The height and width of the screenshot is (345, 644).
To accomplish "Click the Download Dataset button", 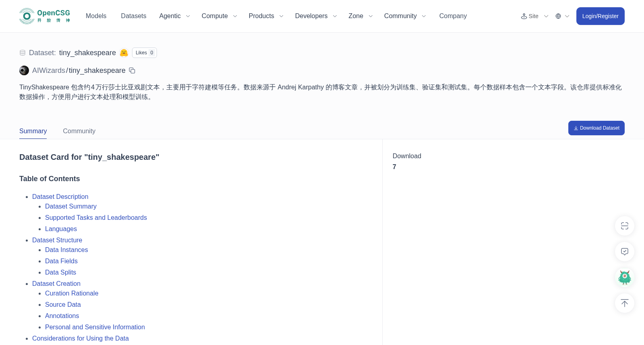I will [597, 128].
